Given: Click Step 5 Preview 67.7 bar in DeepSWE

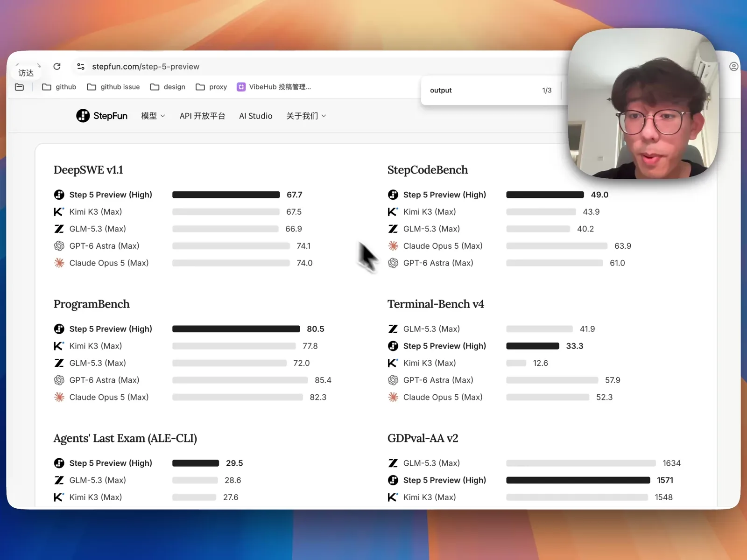Looking at the screenshot, I should [226, 195].
